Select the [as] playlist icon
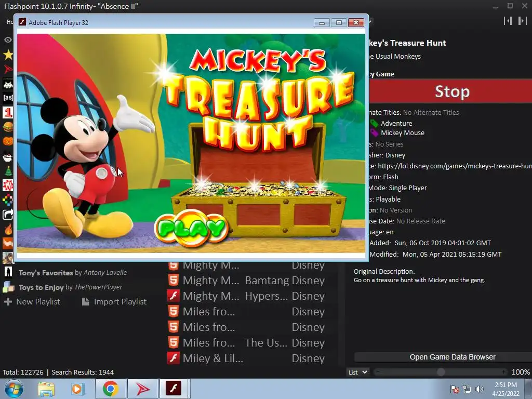 coord(8,98)
